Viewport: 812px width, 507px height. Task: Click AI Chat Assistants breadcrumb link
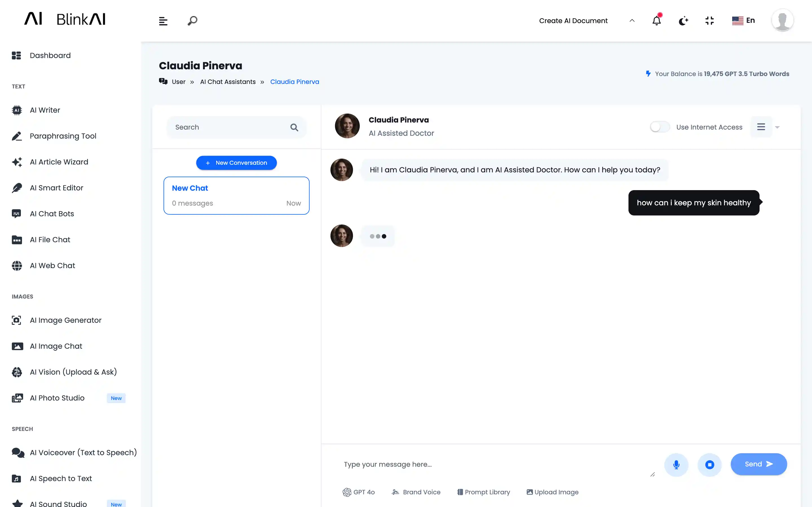[228, 82]
